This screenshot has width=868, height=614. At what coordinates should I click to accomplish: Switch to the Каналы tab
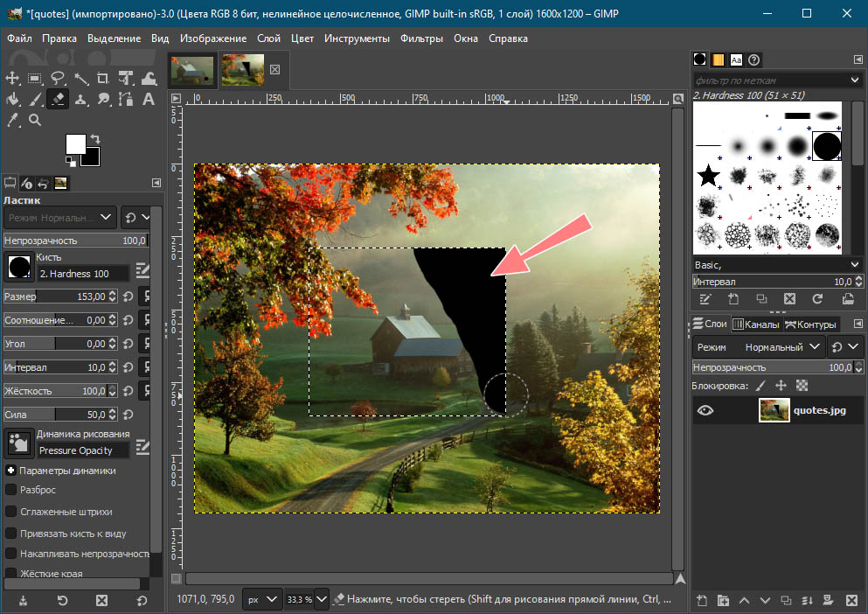pos(756,324)
